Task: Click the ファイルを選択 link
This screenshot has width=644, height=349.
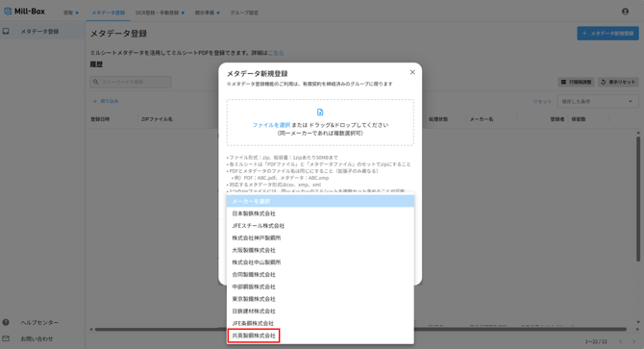Action: point(271,125)
